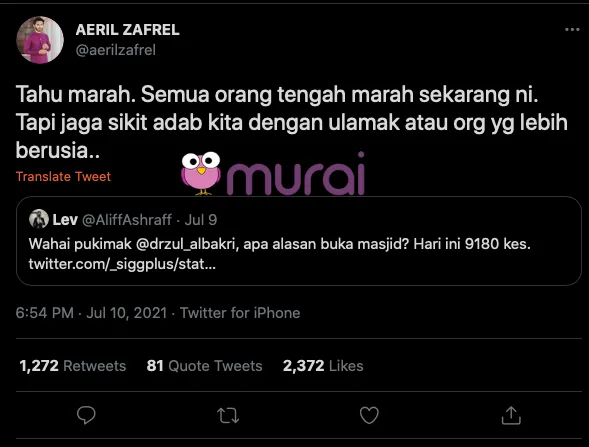Click the Twitter for iPhone source label
Image resolution: width=589 pixels, height=447 pixels.
pos(240,313)
